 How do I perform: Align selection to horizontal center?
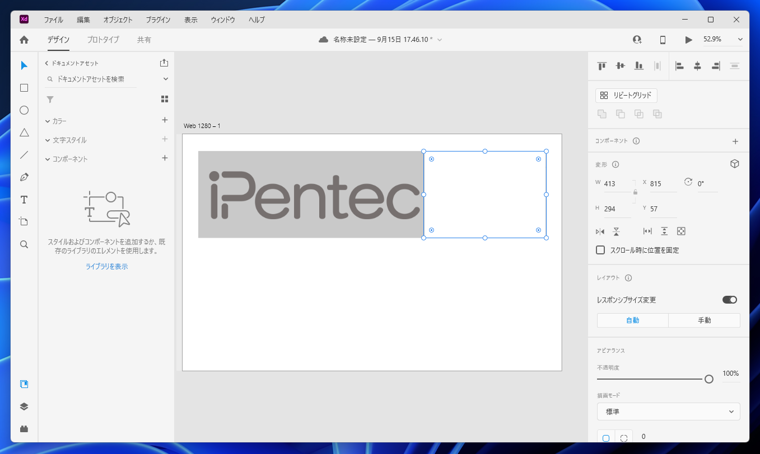(x=697, y=66)
